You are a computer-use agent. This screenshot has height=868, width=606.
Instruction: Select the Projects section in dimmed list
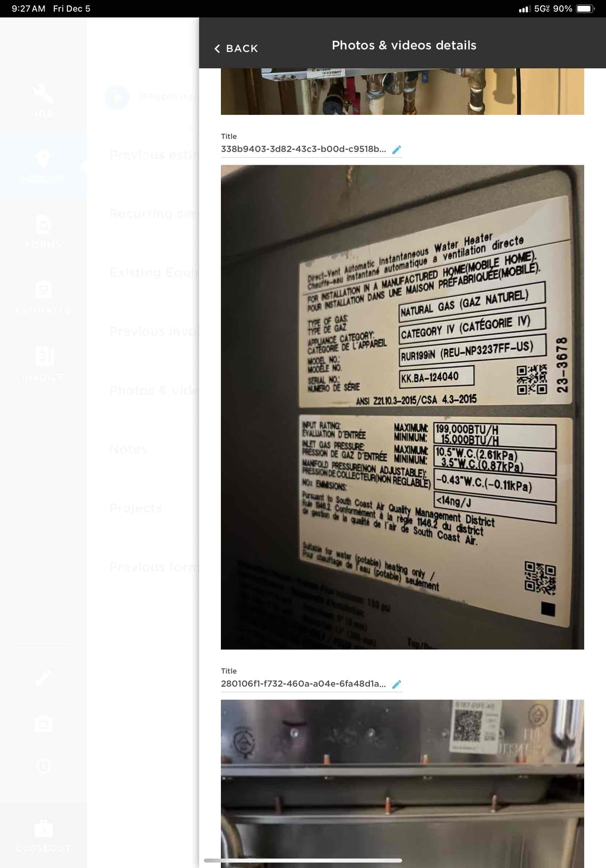136,508
